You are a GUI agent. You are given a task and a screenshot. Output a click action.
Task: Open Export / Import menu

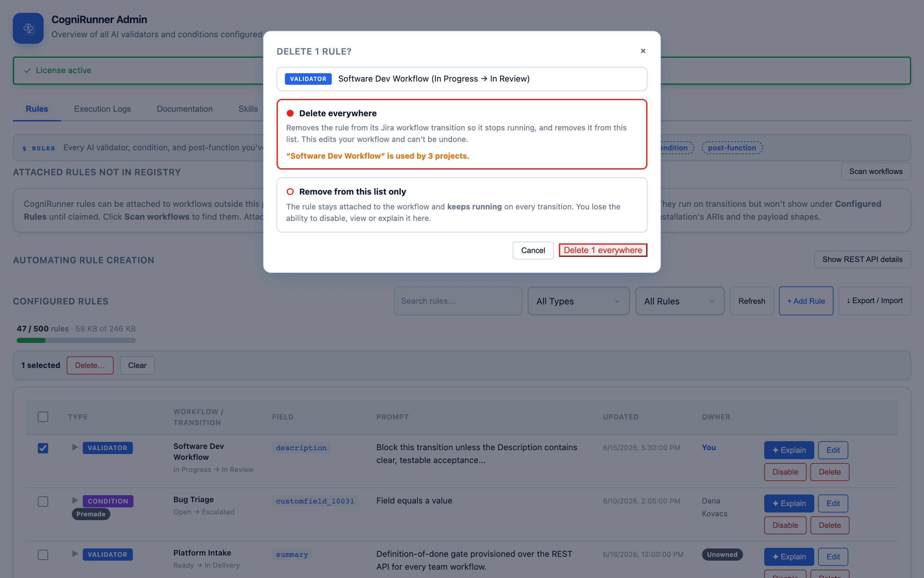click(875, 301)
